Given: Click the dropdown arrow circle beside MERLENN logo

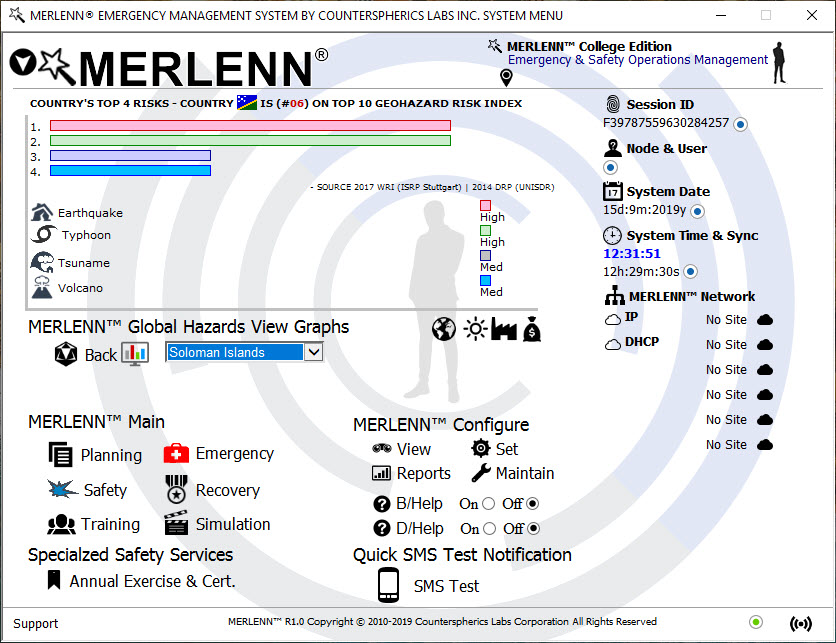Looking at the screenshot, I should point(23,62).
